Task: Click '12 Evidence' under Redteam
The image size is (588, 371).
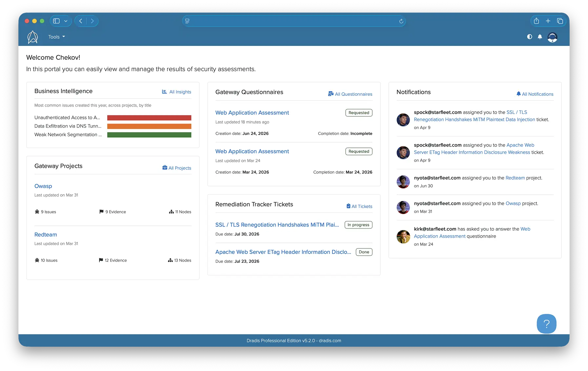Action: coord(116,260)
